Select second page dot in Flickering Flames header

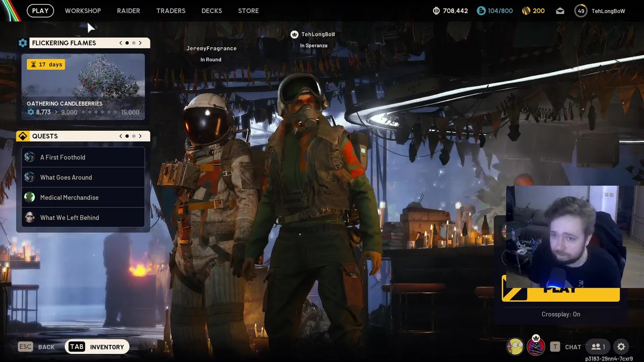pos(133,43)
